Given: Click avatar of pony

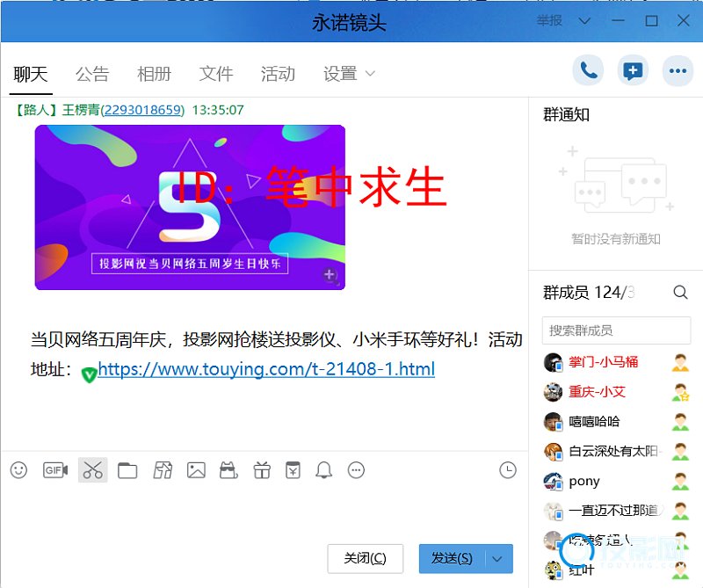Looking at the screenshot, I should tap(554, 482).
